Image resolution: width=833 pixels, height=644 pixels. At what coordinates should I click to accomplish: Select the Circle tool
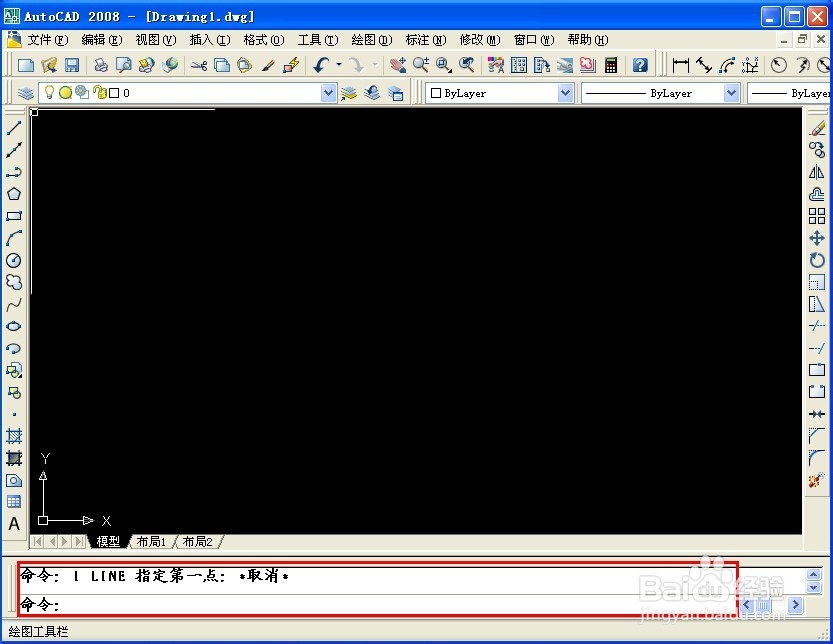click(14, 260)
